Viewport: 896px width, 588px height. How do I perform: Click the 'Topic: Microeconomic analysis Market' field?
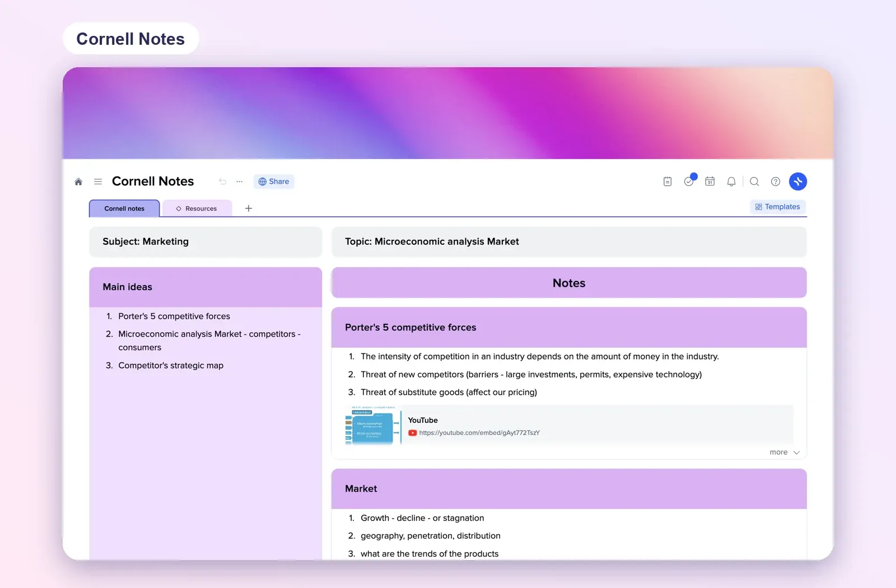(569, 242)
